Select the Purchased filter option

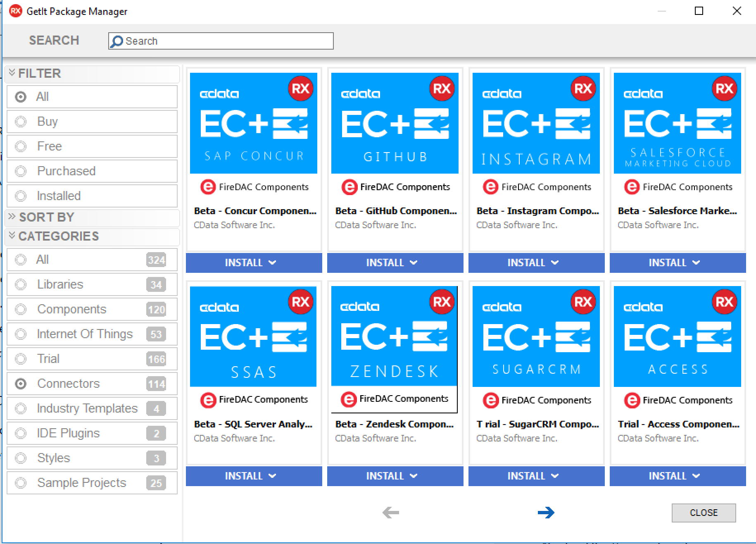pos(92,171)
